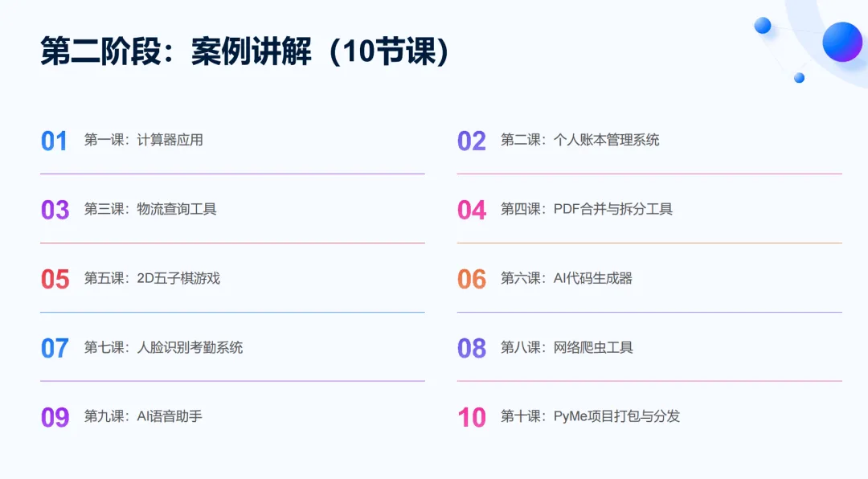
Task: Click the pink 04 lesson number
Action: [471, 210]
